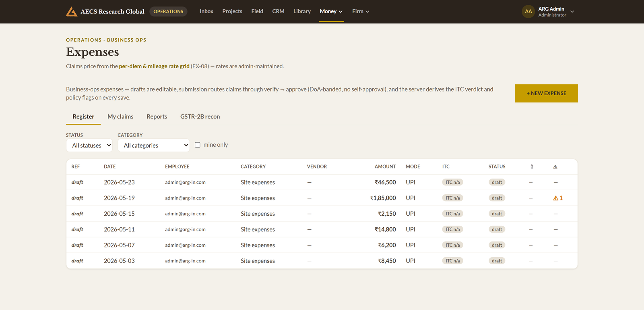This screenshot has width=644, height=310.
Task: Switch to the My claims tab
Action: coord(120,117)
